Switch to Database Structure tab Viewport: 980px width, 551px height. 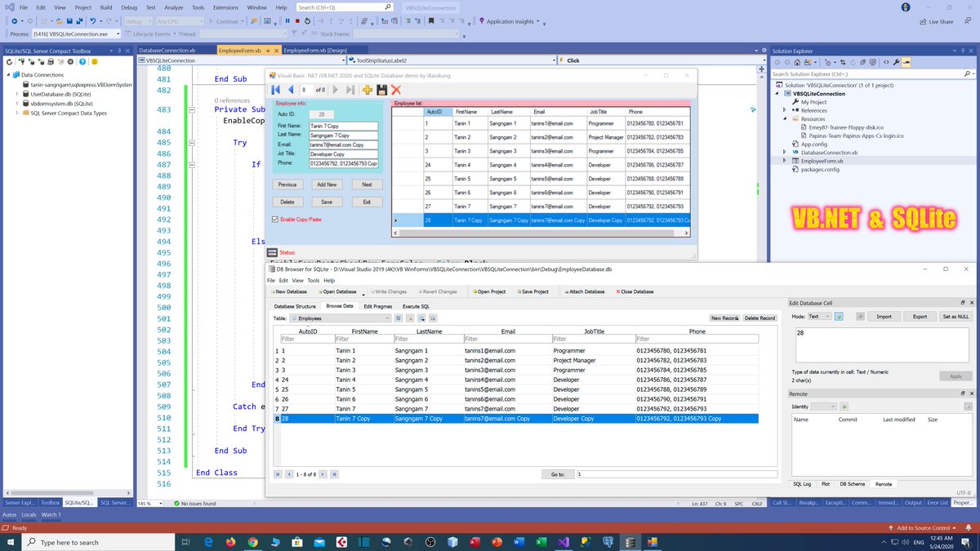coord(294,306)
